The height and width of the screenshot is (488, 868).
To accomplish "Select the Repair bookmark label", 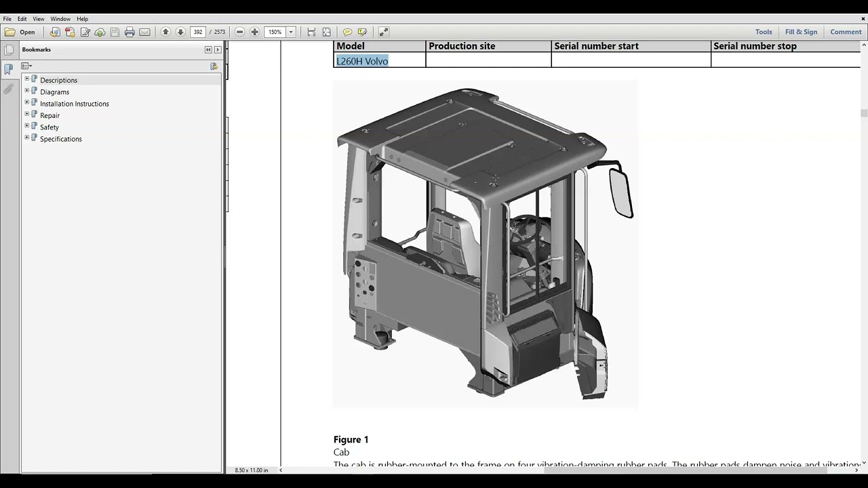I will [50, 115].
